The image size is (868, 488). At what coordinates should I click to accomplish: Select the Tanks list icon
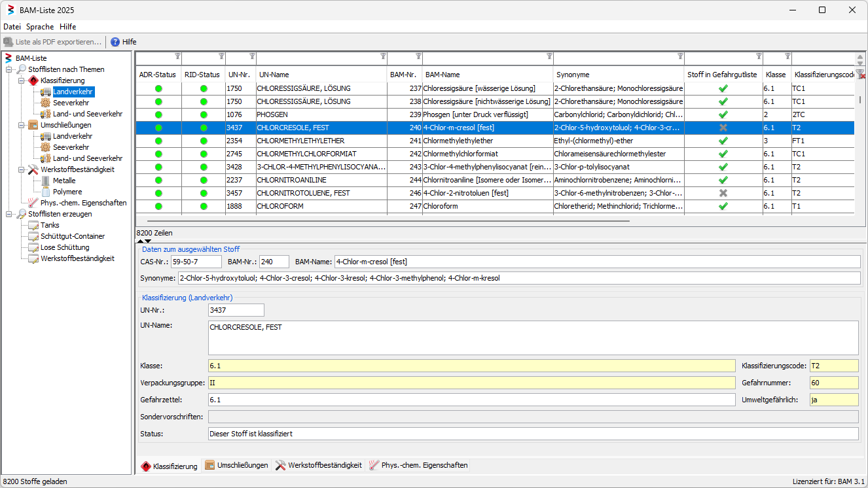coord(33,225)
